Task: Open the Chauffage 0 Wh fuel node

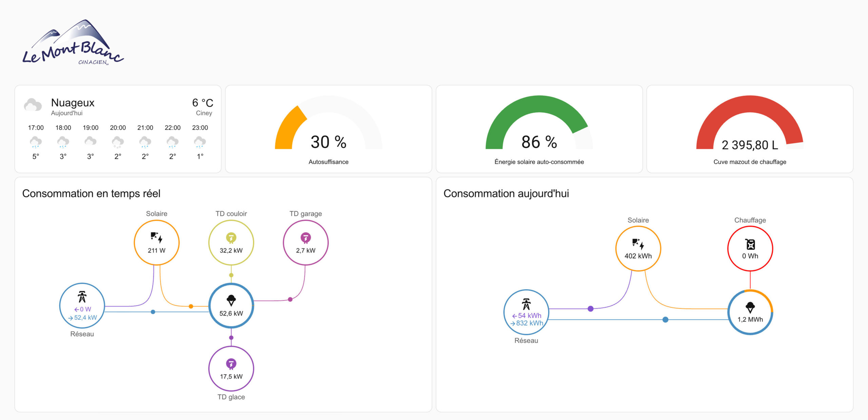Action: [x=750, y=248]
